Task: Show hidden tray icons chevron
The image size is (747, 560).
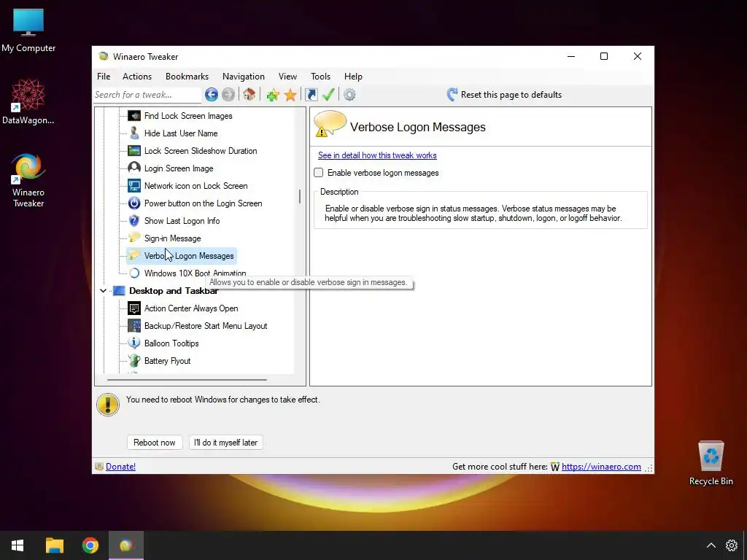Action: [711, 545]
